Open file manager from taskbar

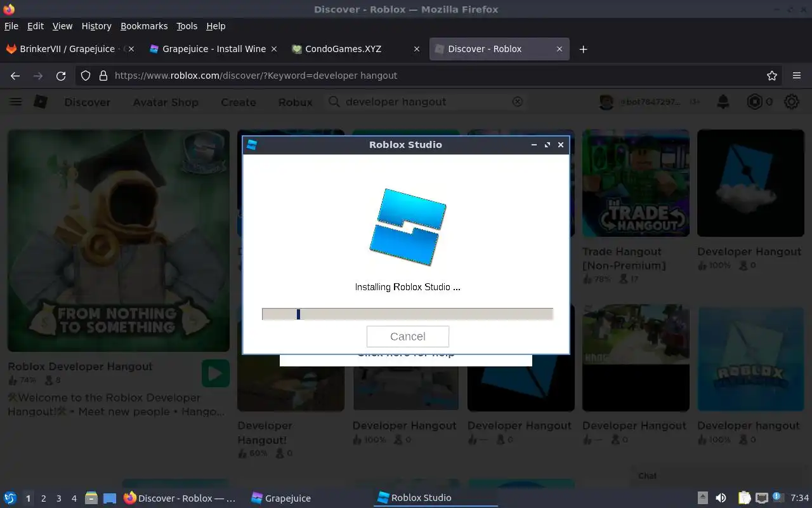[x=91, y=498]
